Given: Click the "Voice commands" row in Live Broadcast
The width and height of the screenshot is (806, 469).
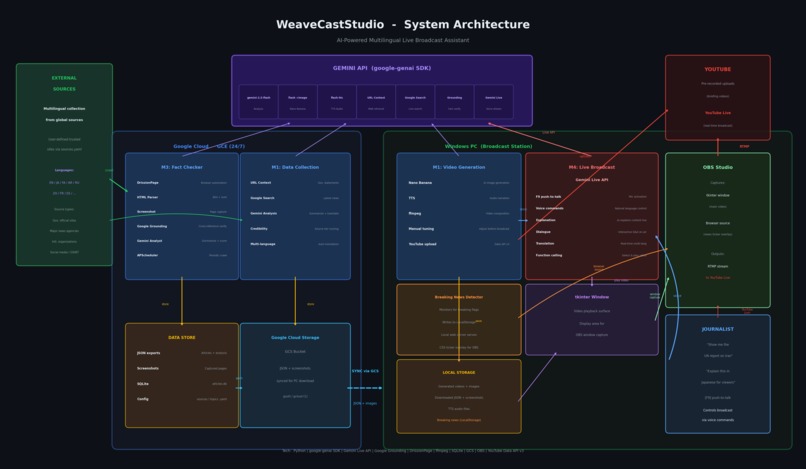Looking at the screenshot, I should [591, 208].
